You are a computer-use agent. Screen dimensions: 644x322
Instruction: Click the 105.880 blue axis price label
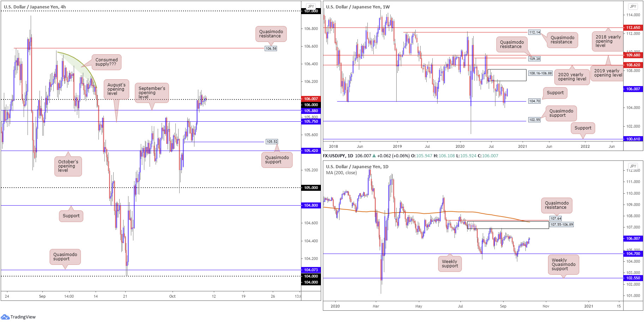(311, 111)
